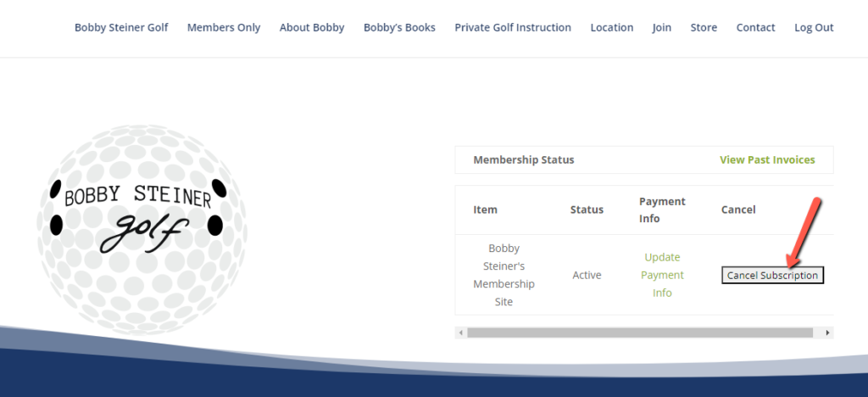Click the Cancel Subscription button
868x397 pixels.
tap(773, 275)
